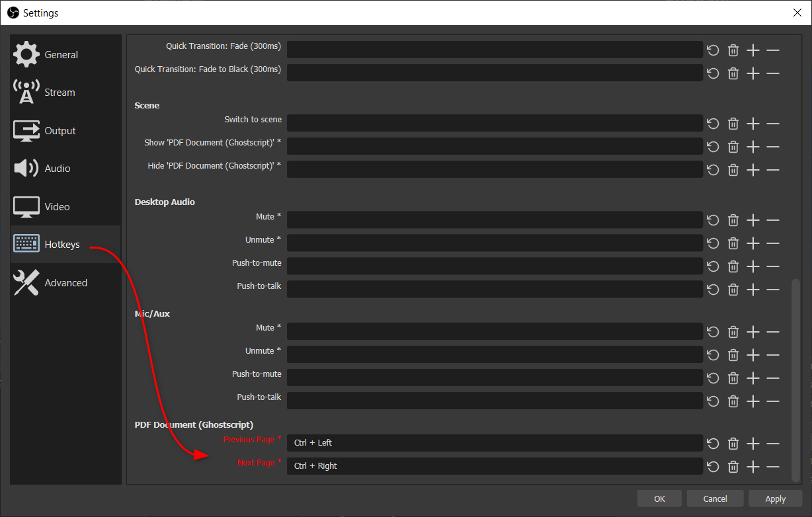Apply the hotkey changes
Image resolution: width=812 pixels, height=517 pixels.
pos(774,498)
